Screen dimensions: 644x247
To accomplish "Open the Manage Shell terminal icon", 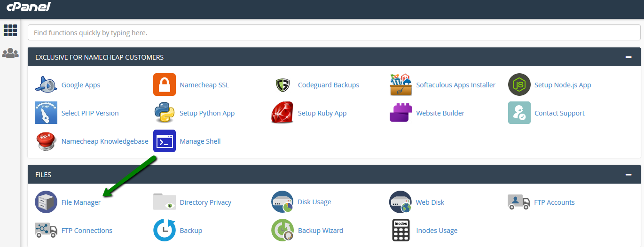I will [165, 141].
